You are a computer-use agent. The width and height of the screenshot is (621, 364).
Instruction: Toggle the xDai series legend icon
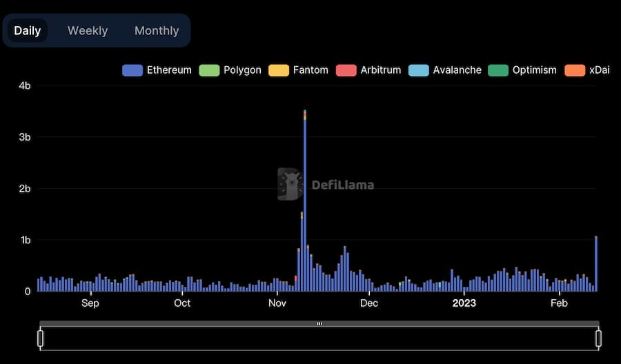point(574,70)
